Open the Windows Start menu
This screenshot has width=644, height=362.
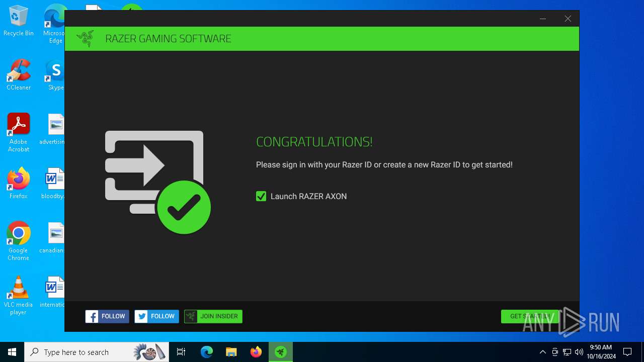point(12,352)
